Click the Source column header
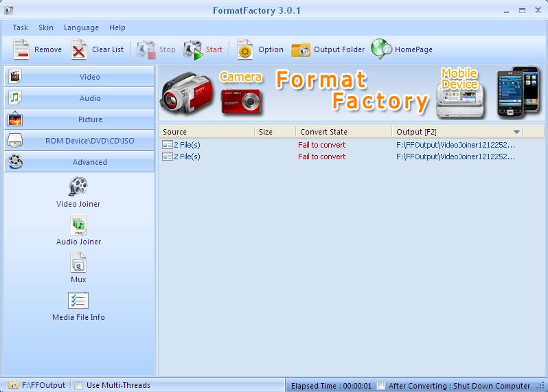This screenshot has height=392, width=548. [207, 132]
